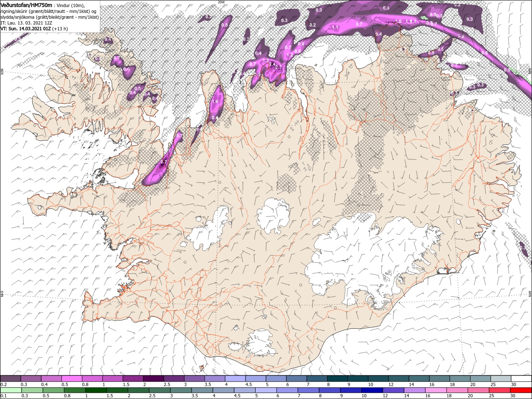
Task: Pick the dark teal 8–9 snow legend swatch
Action: (337, 379)
